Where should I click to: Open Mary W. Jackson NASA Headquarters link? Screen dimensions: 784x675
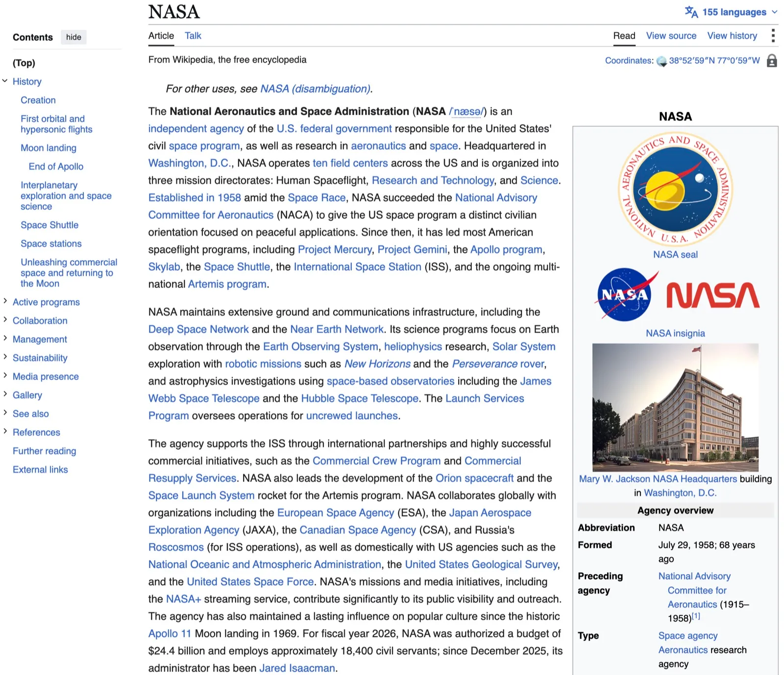(658, 479)
